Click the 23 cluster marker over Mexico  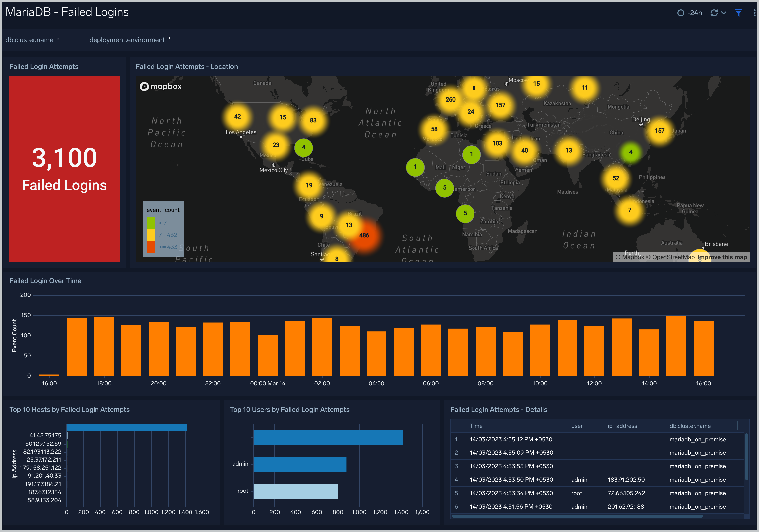click(x=276, y=145)
